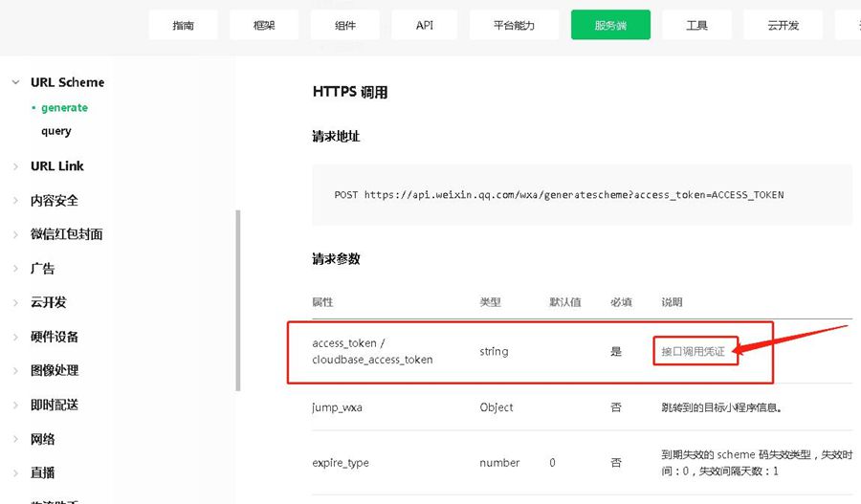Expand the URL Link section

tap(56, 166)
